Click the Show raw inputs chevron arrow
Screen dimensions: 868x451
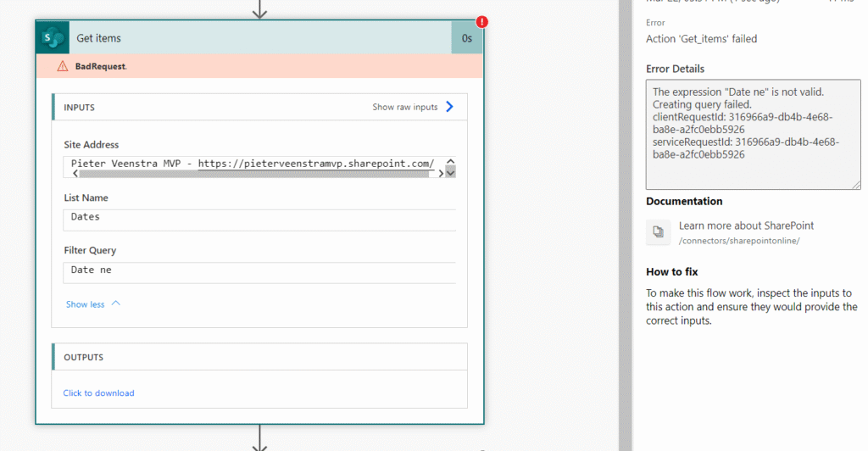(449, 107)
